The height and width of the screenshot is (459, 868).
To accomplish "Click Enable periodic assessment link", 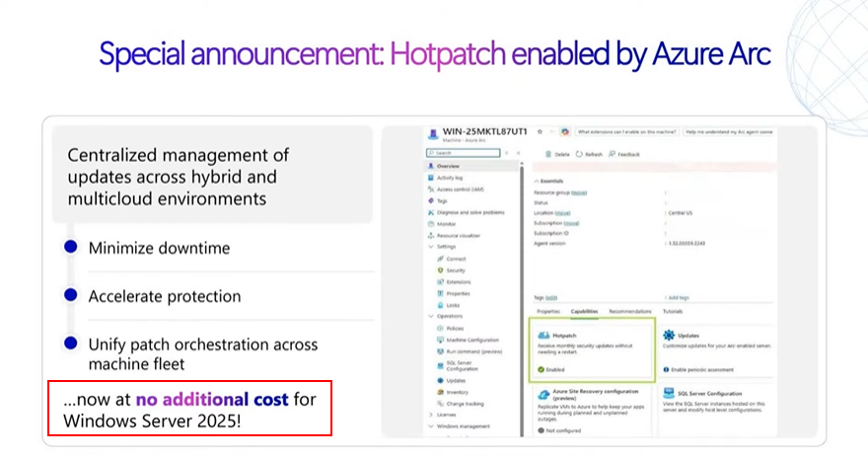I will [701, 370].
